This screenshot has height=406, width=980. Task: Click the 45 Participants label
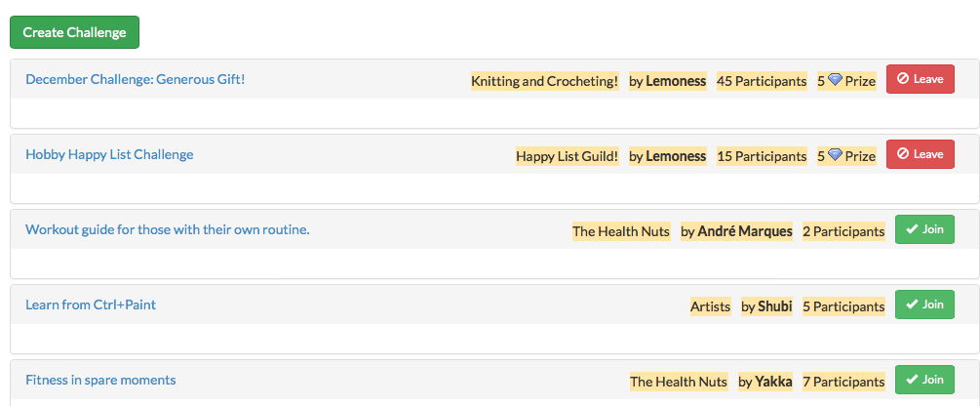click(762, 81)
